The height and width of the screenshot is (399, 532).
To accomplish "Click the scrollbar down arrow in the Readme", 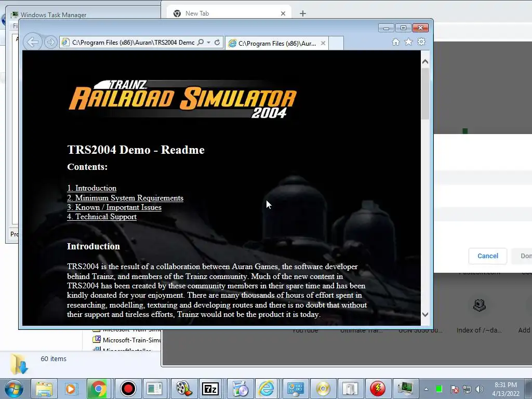I will click(425, 314).
